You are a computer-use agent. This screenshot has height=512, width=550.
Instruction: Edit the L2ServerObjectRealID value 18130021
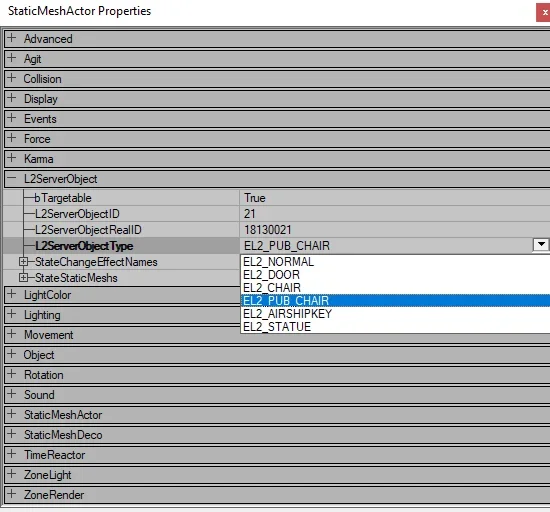(x=268, y=230)
